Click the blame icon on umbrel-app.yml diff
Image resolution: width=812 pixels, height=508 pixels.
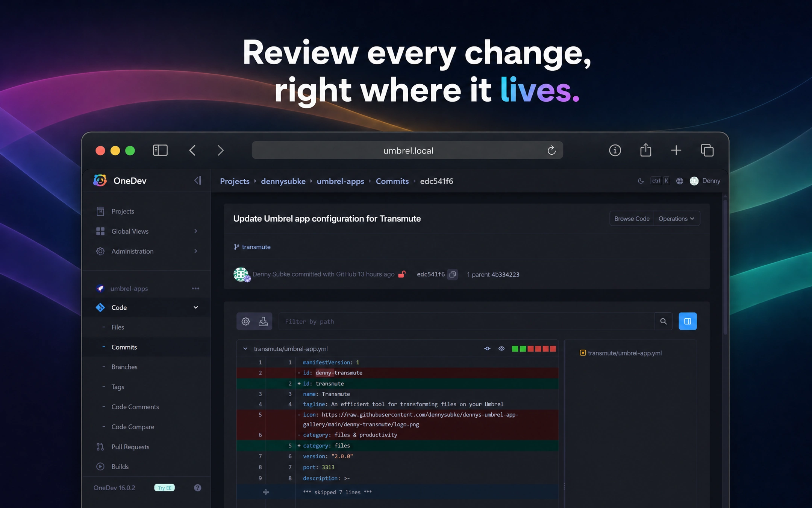point(487,349)
